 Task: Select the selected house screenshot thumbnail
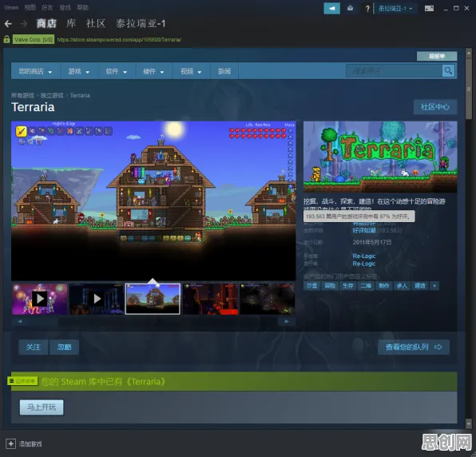pyautogui.click(x=153, y=299)
